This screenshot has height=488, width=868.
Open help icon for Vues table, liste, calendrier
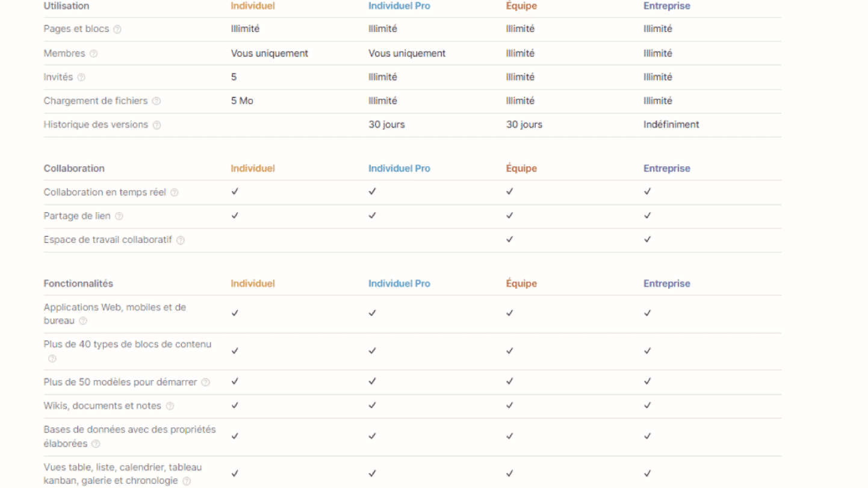click(187, 481)
